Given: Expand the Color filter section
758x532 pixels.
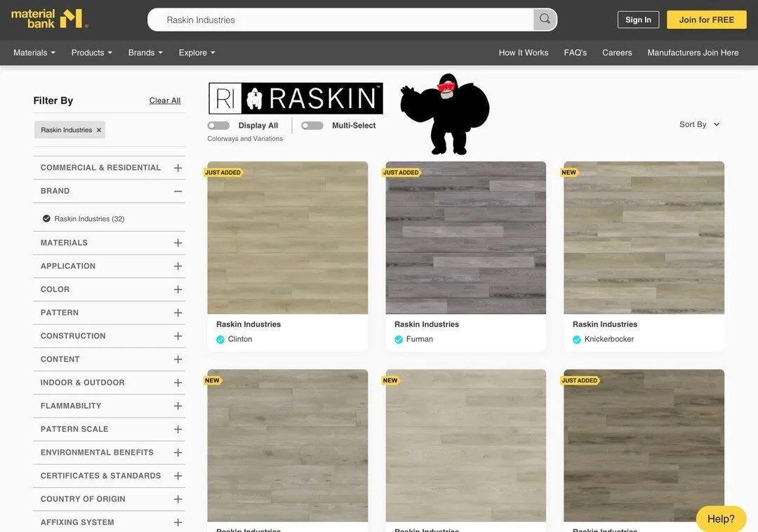Looking at the screenshot, I should click(178, 288).
